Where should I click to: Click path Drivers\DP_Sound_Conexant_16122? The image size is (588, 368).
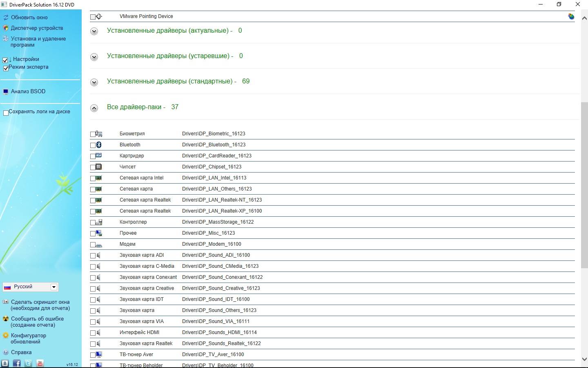click(x=223, y=277)
